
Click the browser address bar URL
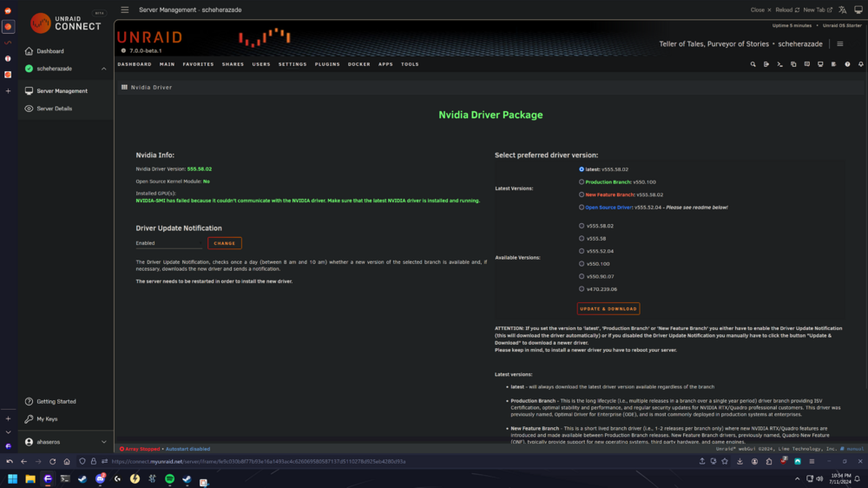(x=259, y=461)
